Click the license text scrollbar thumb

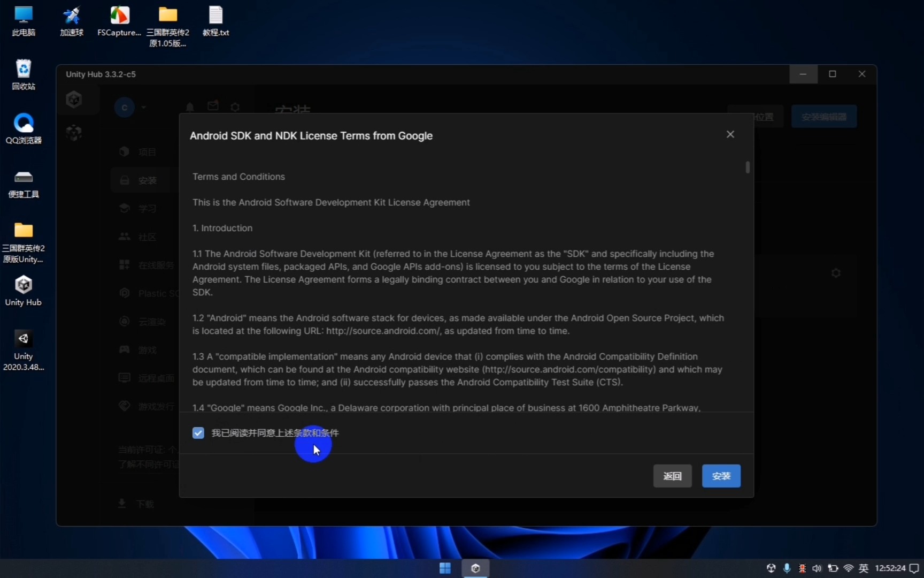pyautogui.click(x=748, y=168)
